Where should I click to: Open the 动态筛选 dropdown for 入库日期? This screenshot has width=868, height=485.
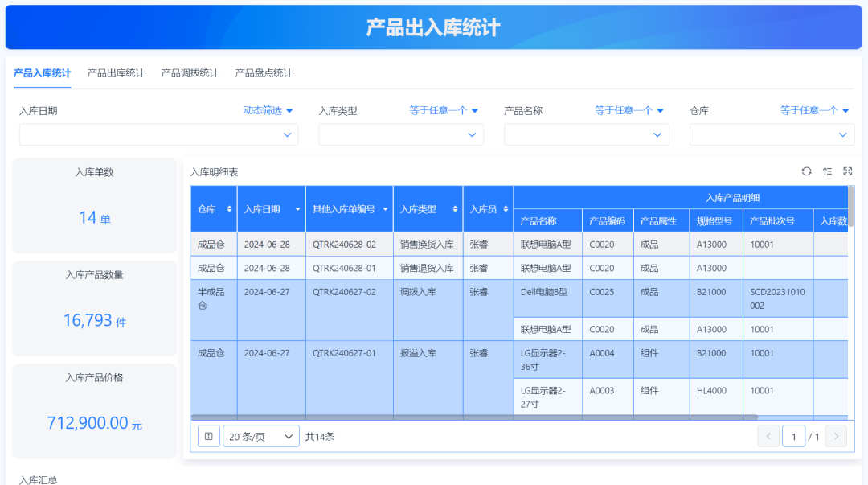click(268, 110)
